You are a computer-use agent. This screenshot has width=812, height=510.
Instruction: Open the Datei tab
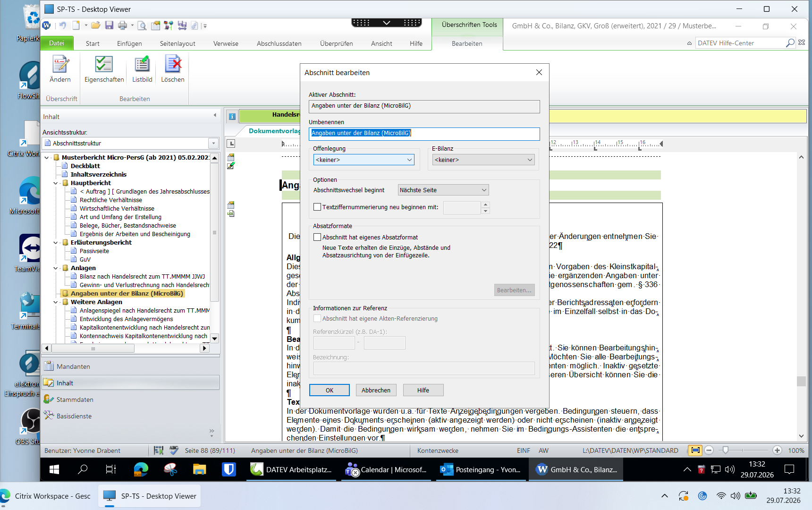point(57,43)
